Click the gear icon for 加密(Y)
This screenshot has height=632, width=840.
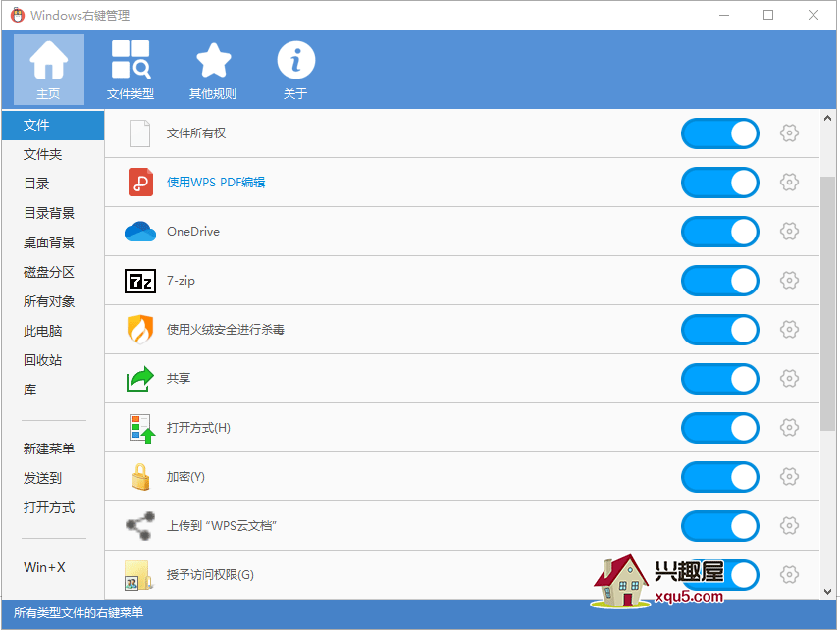pyautogui.click(x=789, y=477)
